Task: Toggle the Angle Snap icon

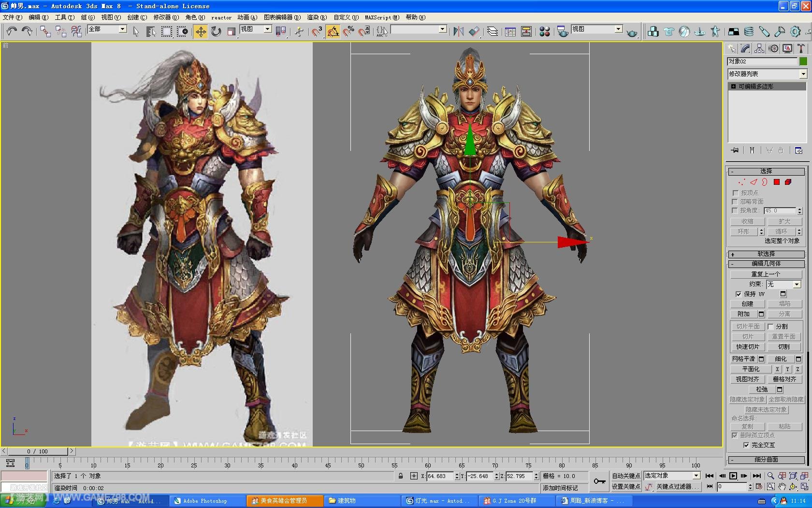Action: (x=333, y=31)
